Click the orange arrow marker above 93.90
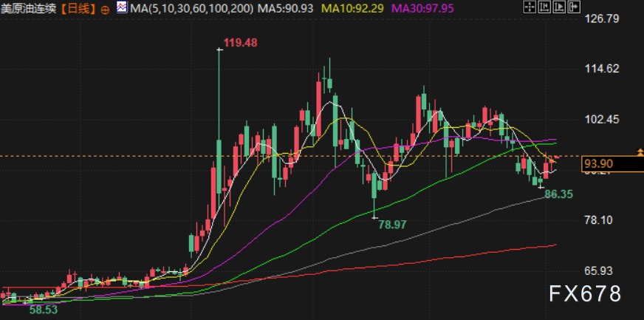 [x=640, y=152]
